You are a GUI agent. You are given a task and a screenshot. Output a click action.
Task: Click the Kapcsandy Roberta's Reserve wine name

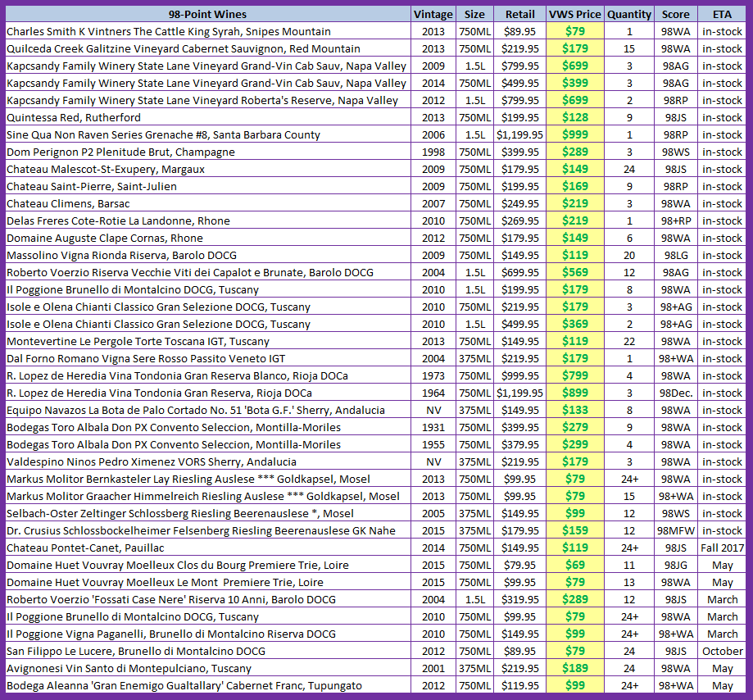point(202,101)
